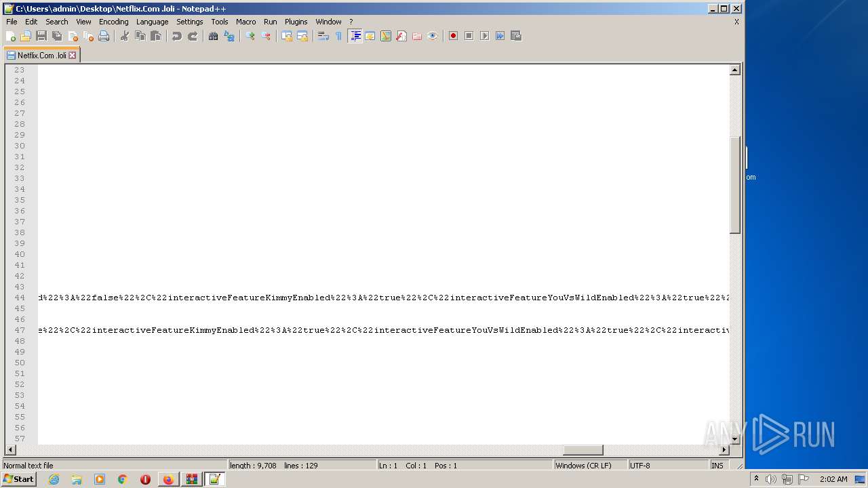Viewport: 868px width, 488px height.
Task: Open the Settings menu
Action: (x=190, y=22)
